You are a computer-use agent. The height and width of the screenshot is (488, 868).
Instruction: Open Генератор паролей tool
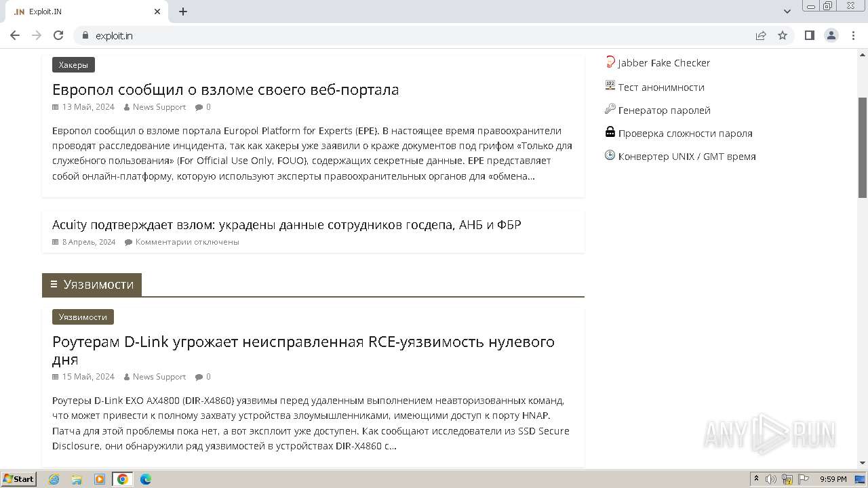[x=664, y=110]
